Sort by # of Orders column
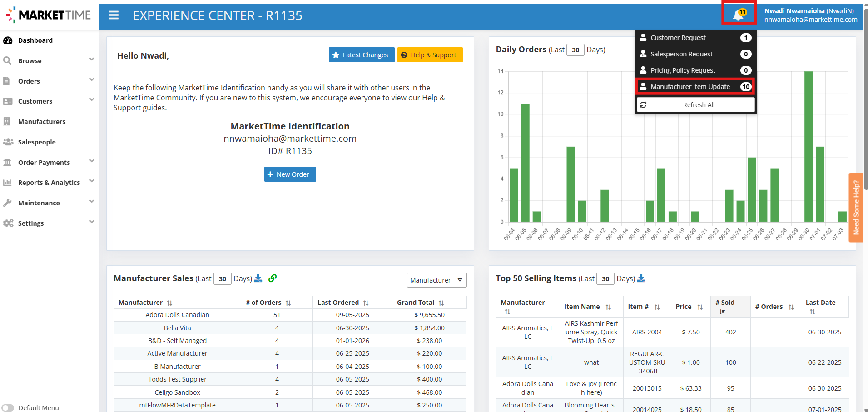Viewport: 868px width, 412px height. pyautogui.click(x=288, y=303)
